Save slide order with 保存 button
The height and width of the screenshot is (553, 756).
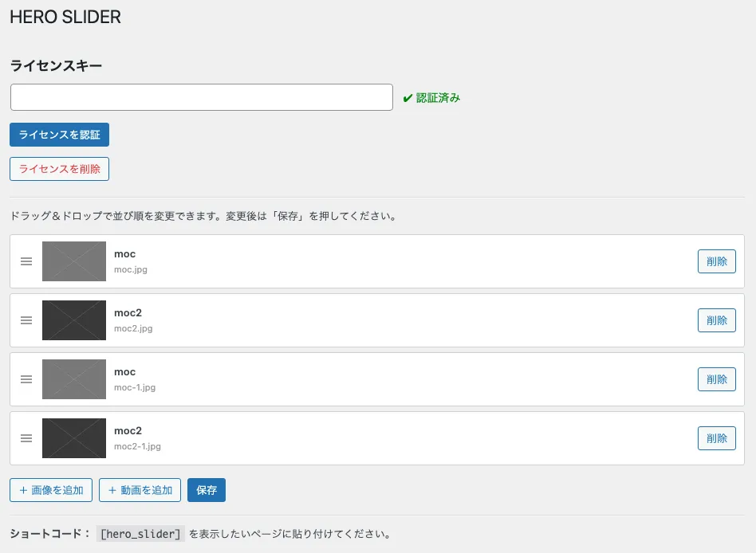pyautogui.click(x=207, y=490)
